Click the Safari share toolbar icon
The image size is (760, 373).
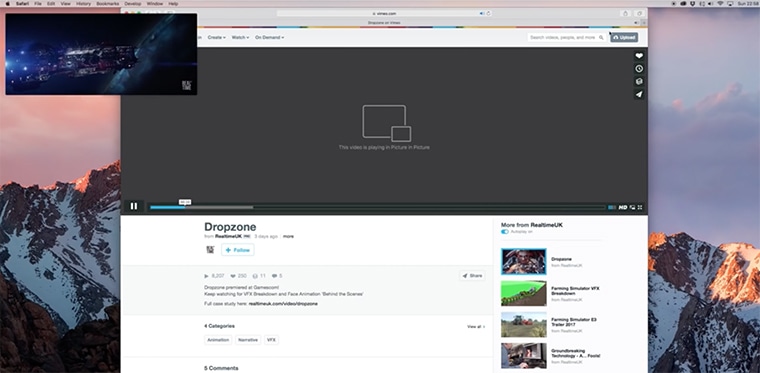click(x=625, y=14)
